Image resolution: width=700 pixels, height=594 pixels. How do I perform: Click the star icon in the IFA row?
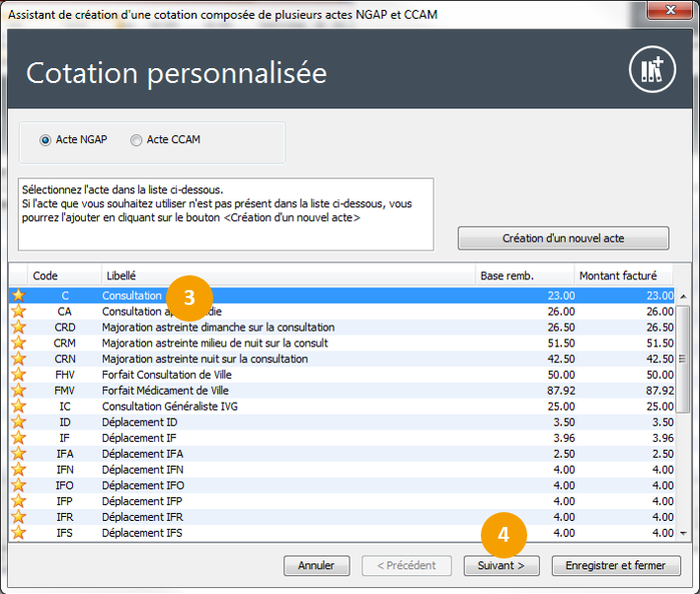tap(18, 453)
